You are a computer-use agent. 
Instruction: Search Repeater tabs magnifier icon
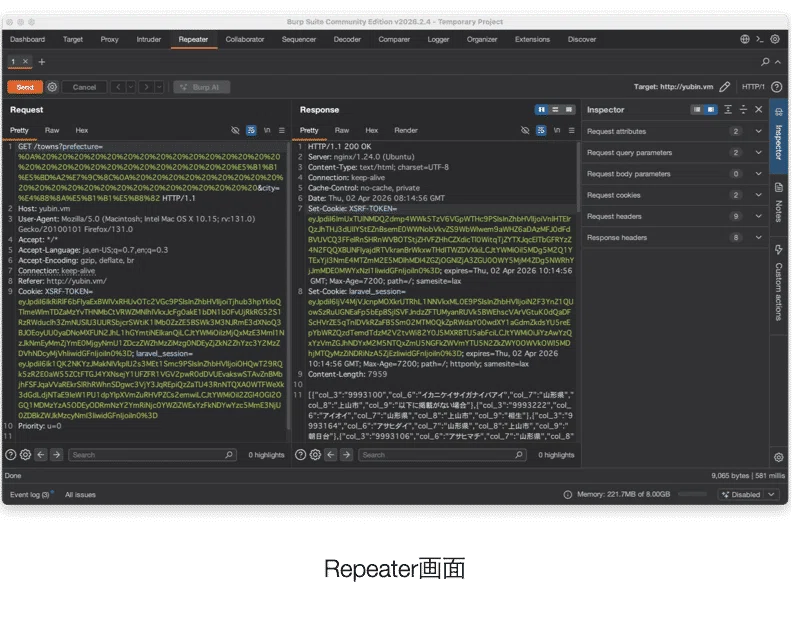coord(765,62)
